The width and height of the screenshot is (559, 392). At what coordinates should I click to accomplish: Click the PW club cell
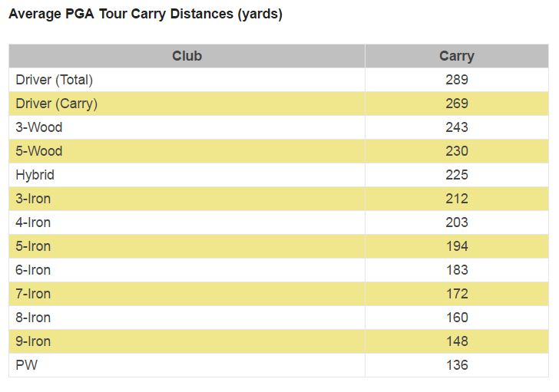(26, 365)
